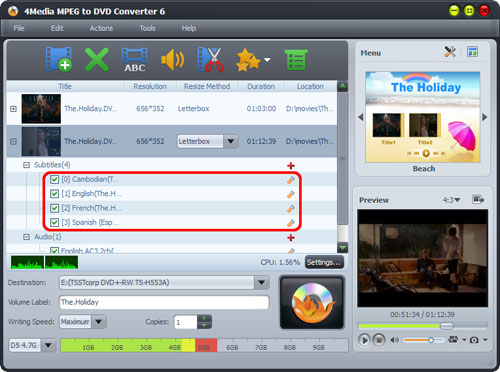Select Title2 thumbnail in menu preview
Screen dimensions: 500x372
[x=424, y=126]
